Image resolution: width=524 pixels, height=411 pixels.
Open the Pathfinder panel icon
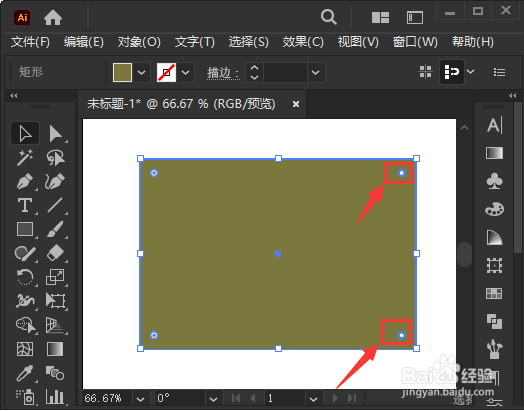(494, 322)
